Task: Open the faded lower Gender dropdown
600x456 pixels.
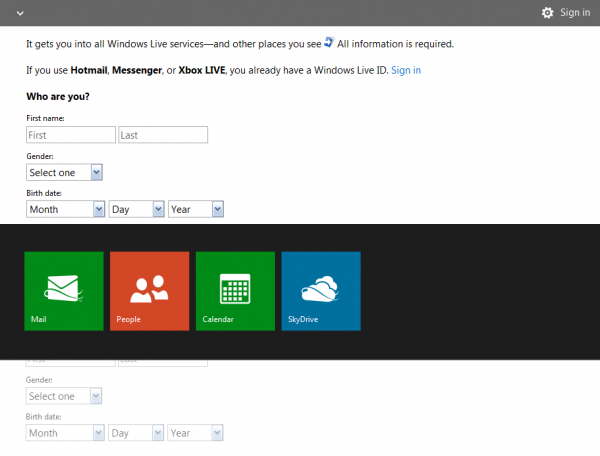Action: point(64,396)
